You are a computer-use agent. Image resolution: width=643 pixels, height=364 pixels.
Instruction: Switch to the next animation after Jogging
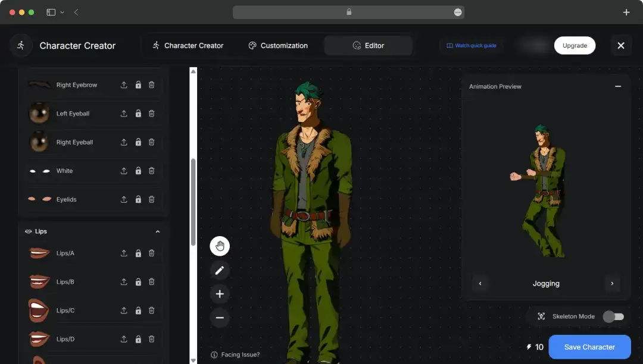[612, 283]
